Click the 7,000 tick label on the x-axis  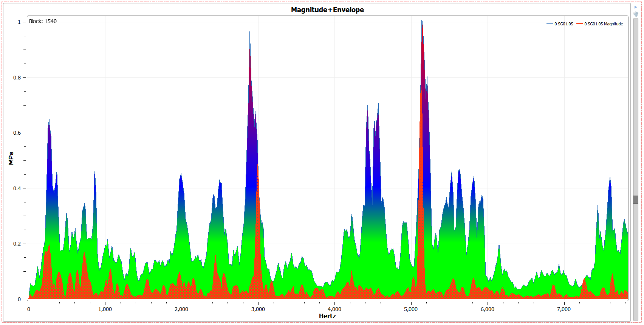564,309
